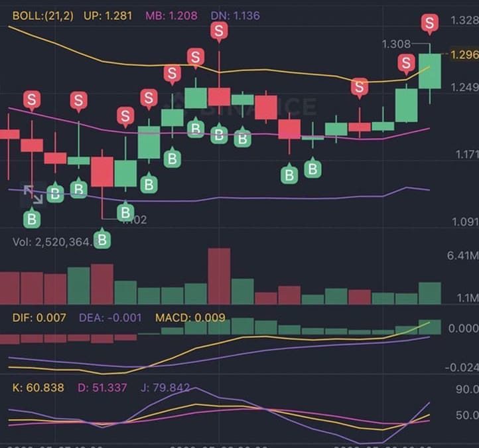Select the tallest red volume bar

tap(219, 276)
